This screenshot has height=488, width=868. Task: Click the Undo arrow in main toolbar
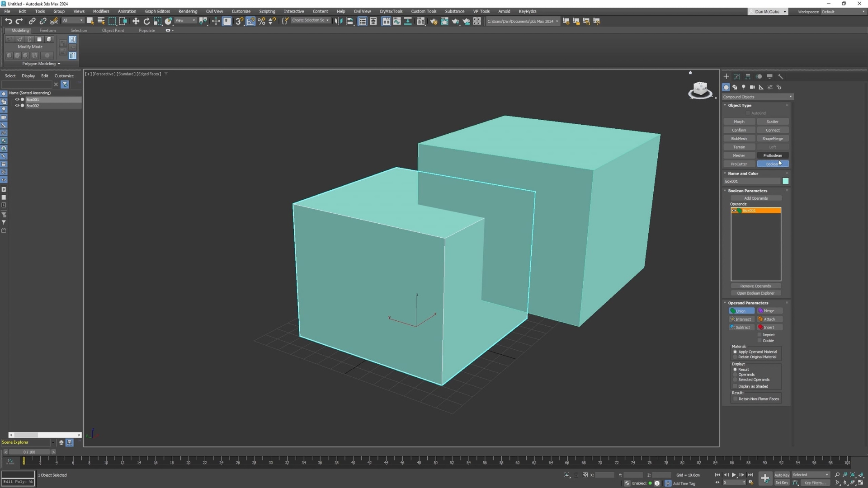tap(8, 21)
